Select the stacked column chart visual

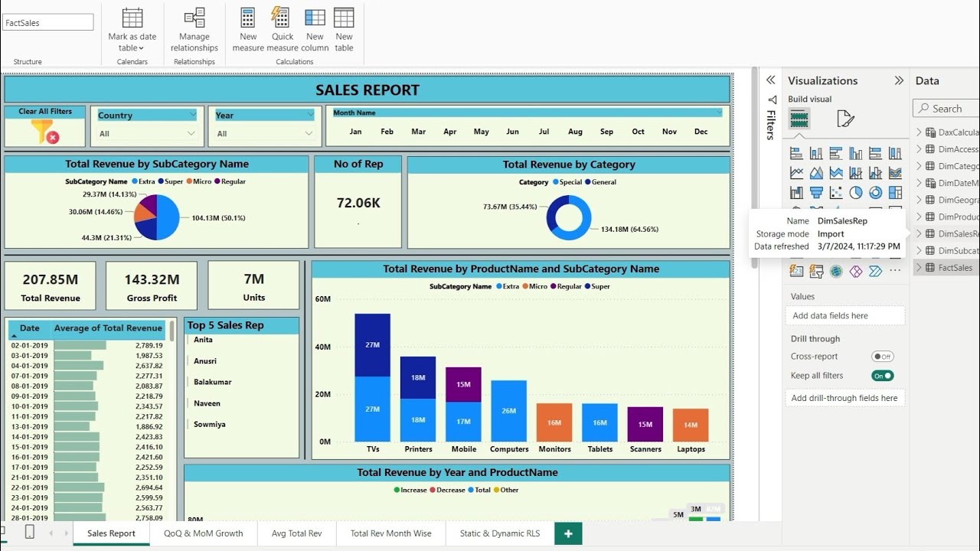pos(816,154)
